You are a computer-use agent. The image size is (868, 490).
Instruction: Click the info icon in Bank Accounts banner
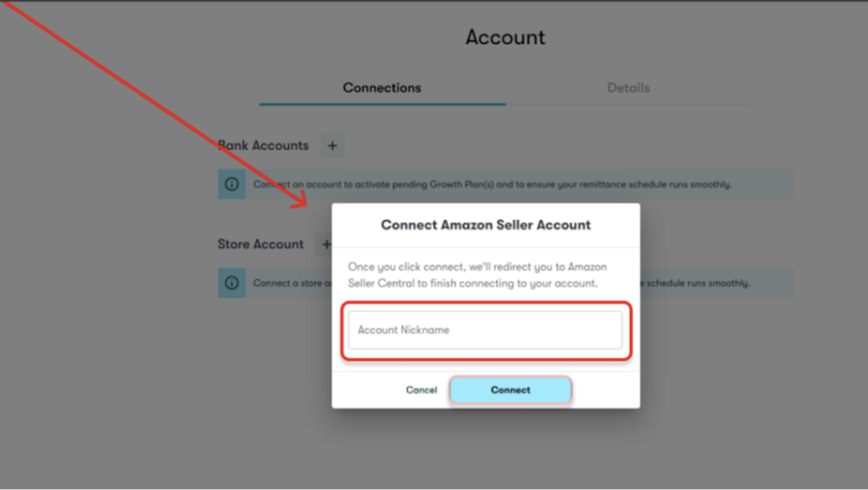tap(232, 184)
